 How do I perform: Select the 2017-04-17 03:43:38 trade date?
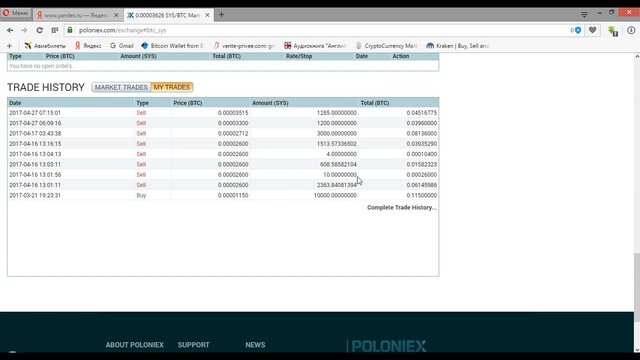[x=35, y=133]
